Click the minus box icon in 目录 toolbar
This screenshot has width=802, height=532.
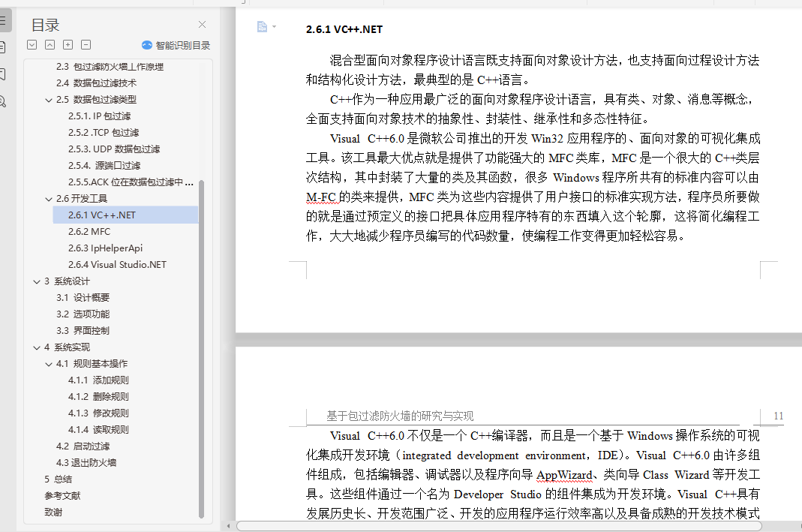[x=86, y=45]
